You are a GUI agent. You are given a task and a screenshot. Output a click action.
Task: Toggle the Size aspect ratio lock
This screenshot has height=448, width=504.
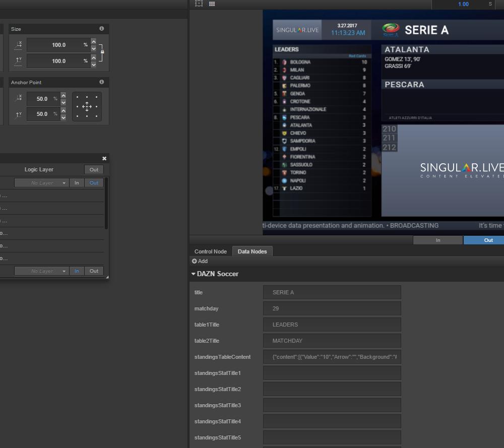tap(102, 51)
